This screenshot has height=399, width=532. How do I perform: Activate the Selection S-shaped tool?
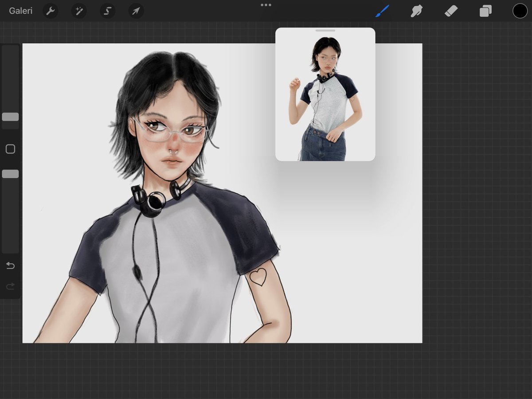coord(107,11)
